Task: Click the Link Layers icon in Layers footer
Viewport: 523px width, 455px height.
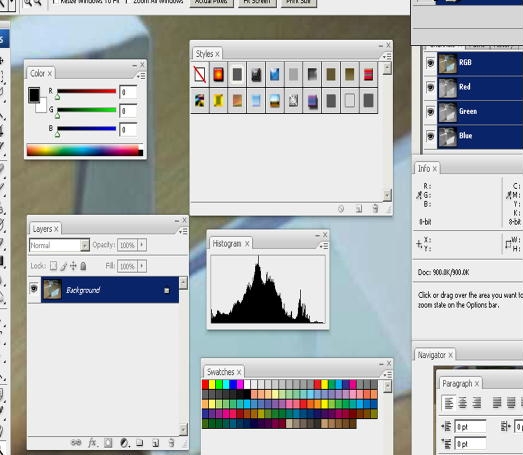Action: [x=76, y=443]
